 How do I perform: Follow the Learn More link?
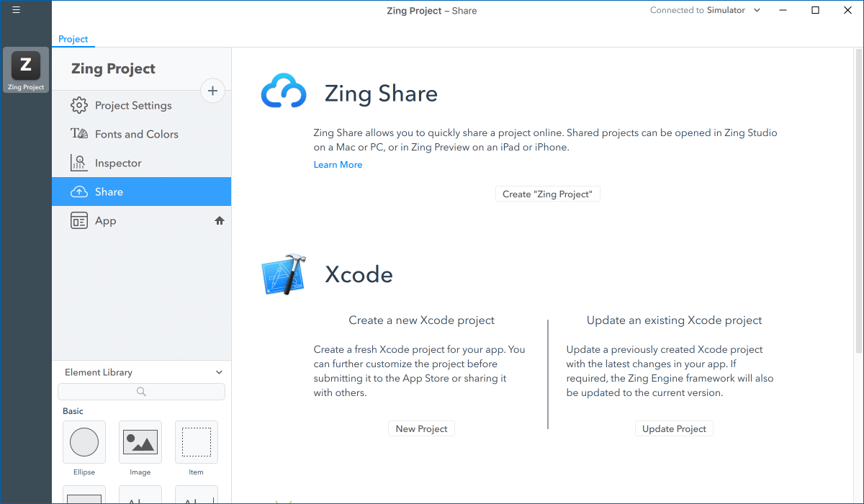338,165
